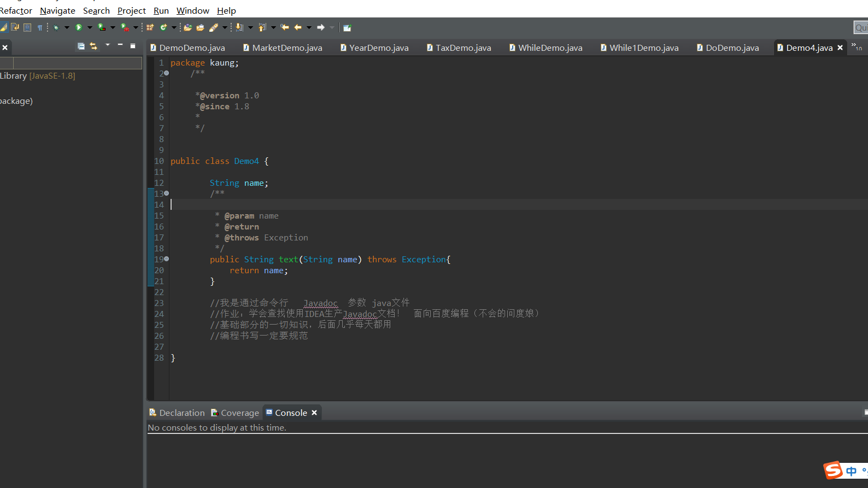Open the Project menu
Image resolution: width=868 pixels, height=488 pixels.
click(132, 10)
